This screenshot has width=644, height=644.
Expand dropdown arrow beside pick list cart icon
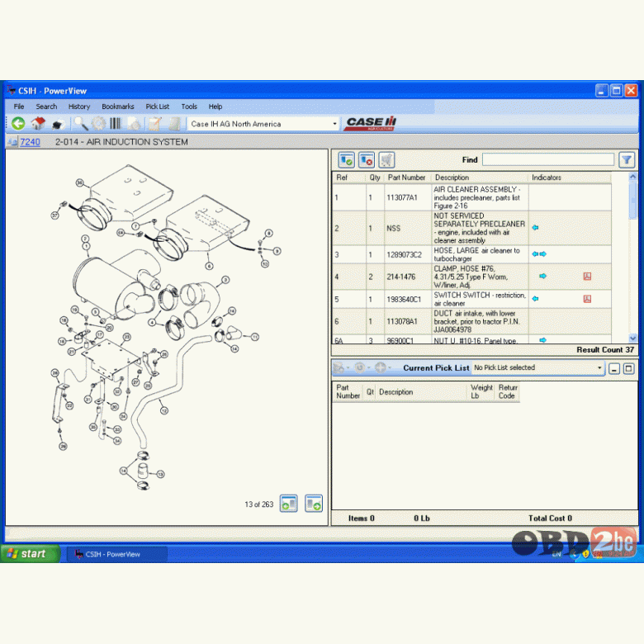[348, 368]
